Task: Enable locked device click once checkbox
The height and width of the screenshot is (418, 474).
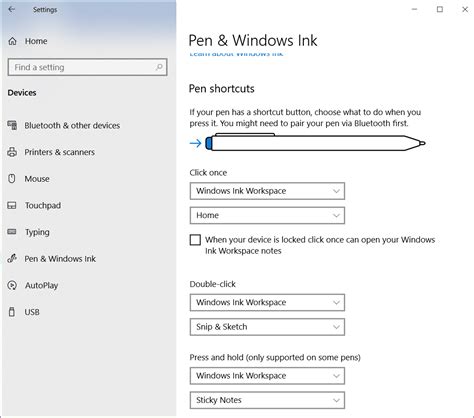Action: (x=195, y=240)
